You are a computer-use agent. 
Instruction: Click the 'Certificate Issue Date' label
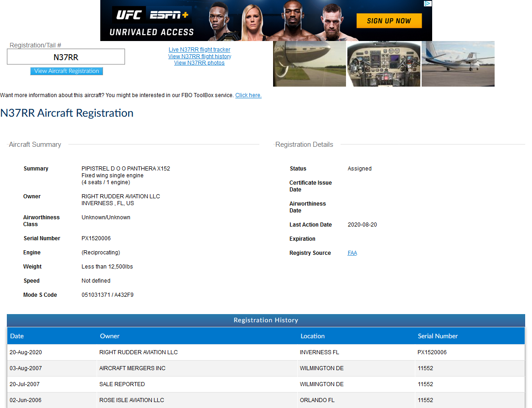click(310, 186)
